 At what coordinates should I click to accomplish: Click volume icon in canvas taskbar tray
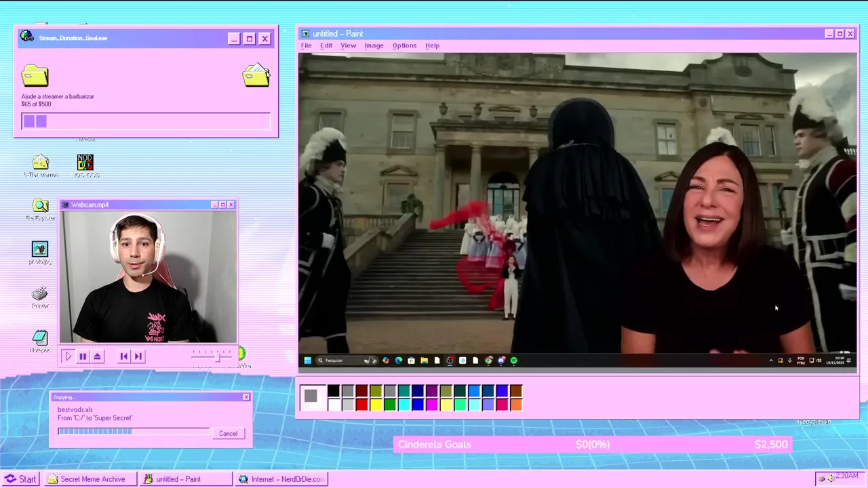pos(819,361)
